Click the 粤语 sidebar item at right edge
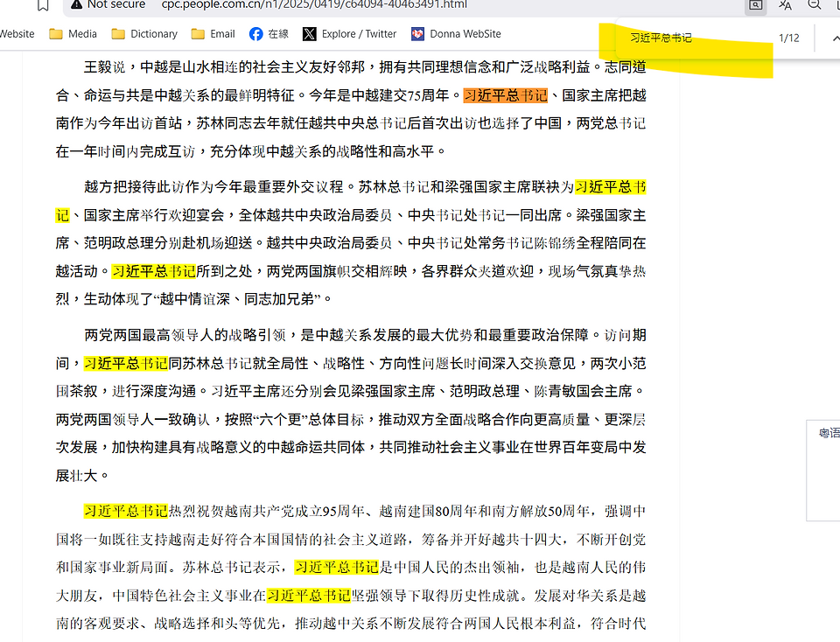The height and width of the screenshot is (642, 840). click(829, 433)
